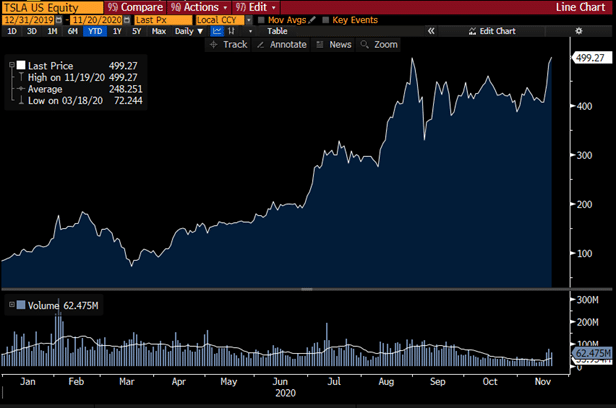The image size is (616, 408).
Task: Click the 499.27 last price axis label
Action: pyautogui.click(x=590, y=58)
